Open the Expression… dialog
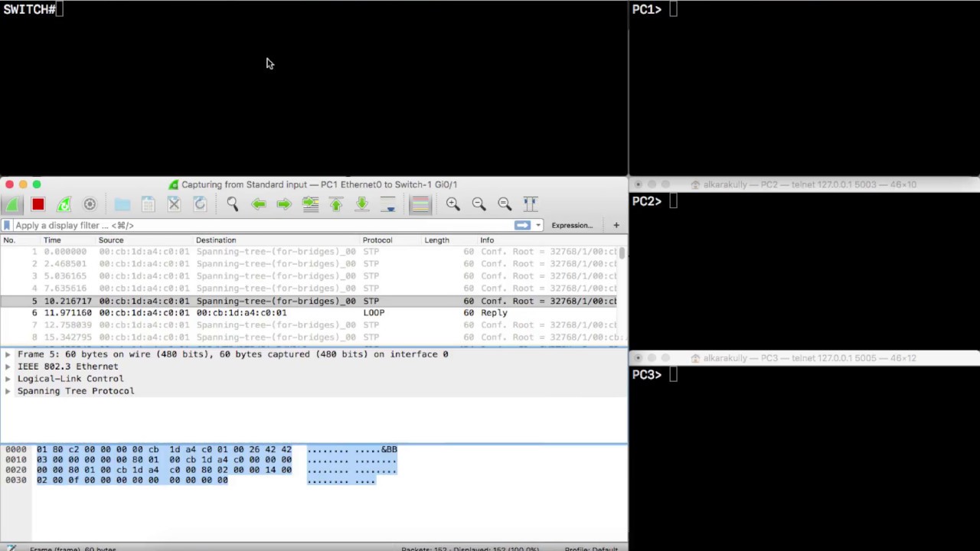This screenshot has width=980, height=551. click(572, 226)
